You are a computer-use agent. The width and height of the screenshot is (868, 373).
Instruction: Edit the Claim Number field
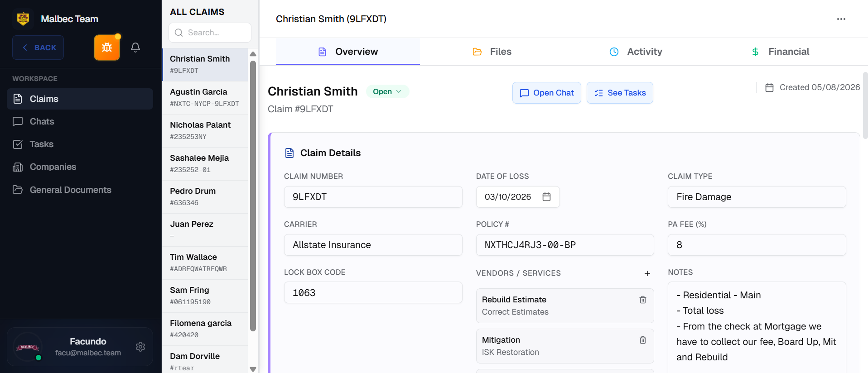click(x=373, y=197)
